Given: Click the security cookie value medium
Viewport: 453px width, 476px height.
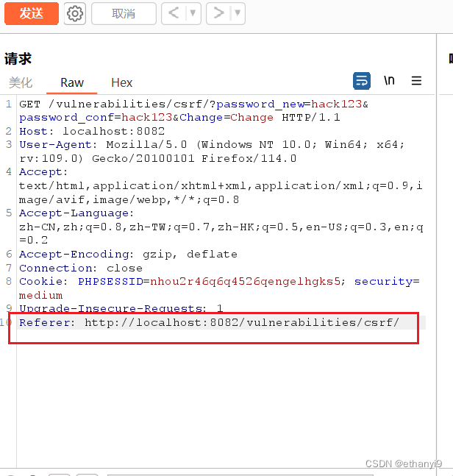Looking at the screenshot, I should click(x=40, y=295).
